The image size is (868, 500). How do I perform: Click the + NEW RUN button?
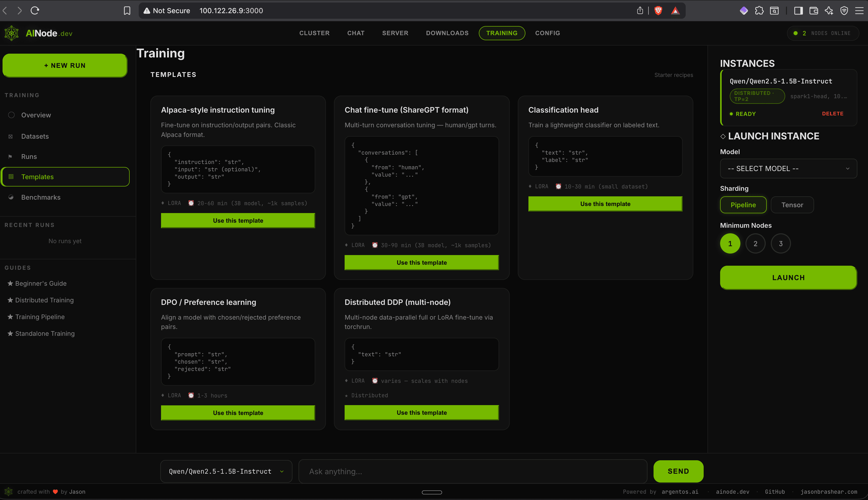(65, 65)
